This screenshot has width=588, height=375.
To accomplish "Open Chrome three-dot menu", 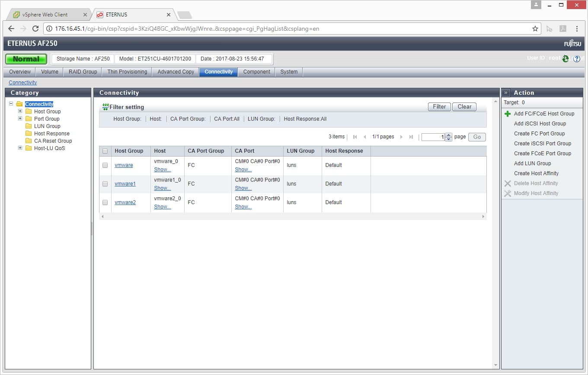I will point(577,29).
